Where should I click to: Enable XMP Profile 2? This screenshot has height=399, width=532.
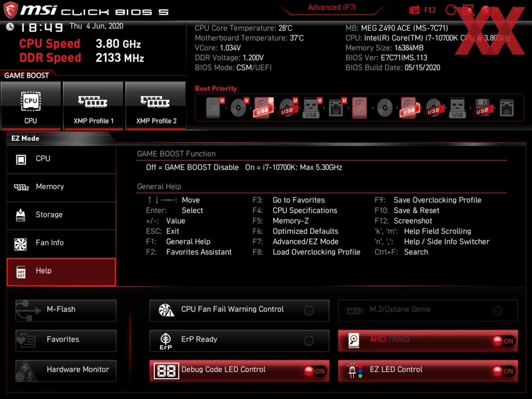point(156,106)
